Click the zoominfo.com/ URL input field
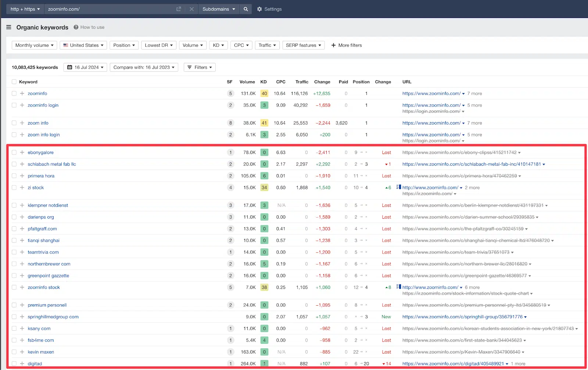 click(x=110, y=9)
